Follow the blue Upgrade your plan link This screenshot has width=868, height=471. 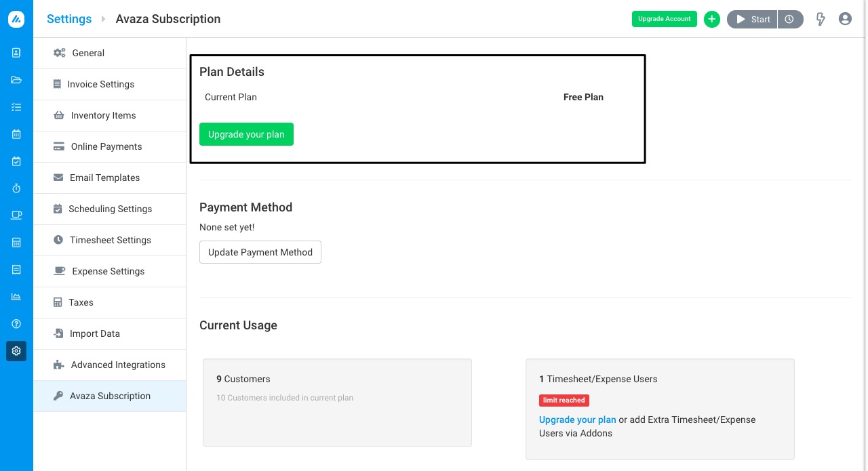click(578, 419)
